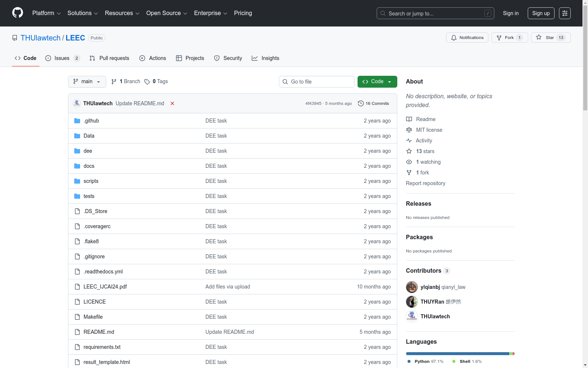588x368 pixels.
Task: Click the Readme book icon
Action: 409,119
